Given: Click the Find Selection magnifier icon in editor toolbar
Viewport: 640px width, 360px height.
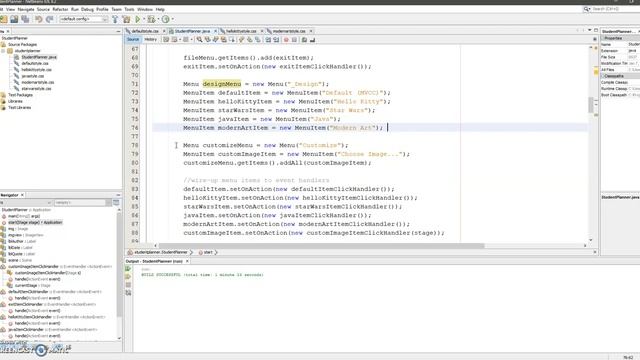Looking at the screenshot, I should (199, 40).
